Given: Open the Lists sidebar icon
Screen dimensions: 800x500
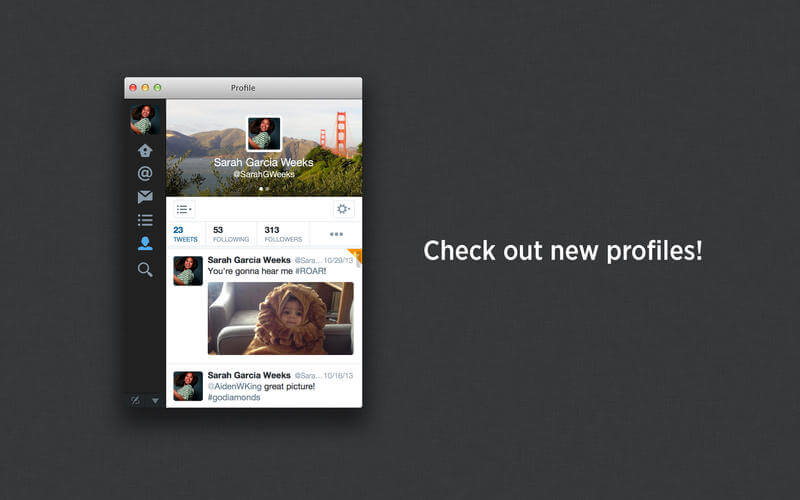Looking at the screenshot, I should (x=145, y=220).
